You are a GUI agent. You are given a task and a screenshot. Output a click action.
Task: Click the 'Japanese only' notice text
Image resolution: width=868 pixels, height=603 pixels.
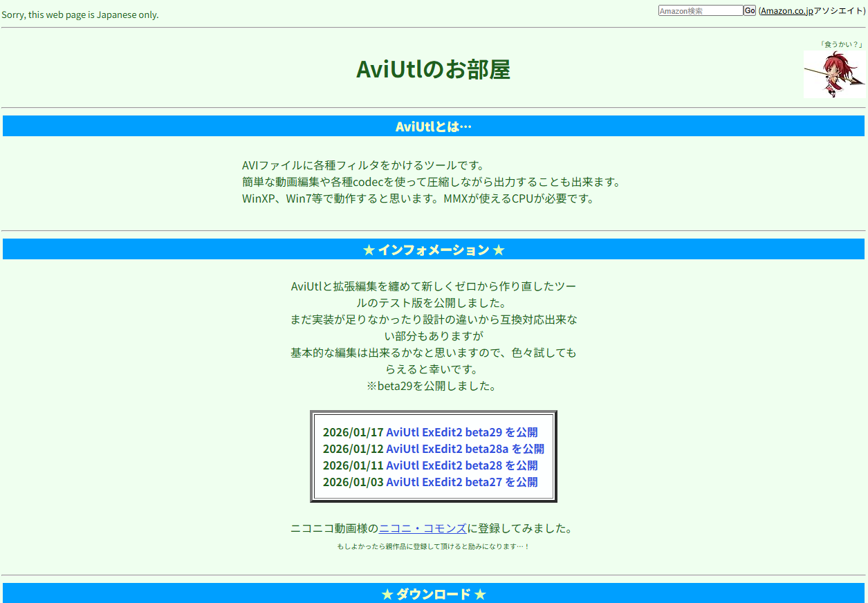click(x=80, y=15)
